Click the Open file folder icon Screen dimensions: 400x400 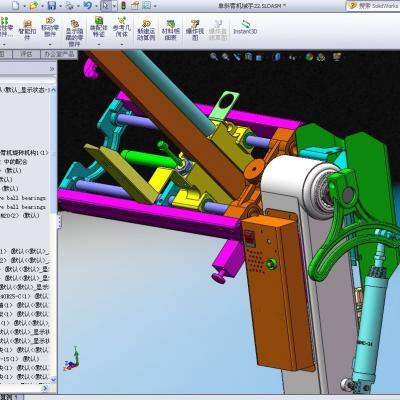pyautogui.click(x=34, y=5)
